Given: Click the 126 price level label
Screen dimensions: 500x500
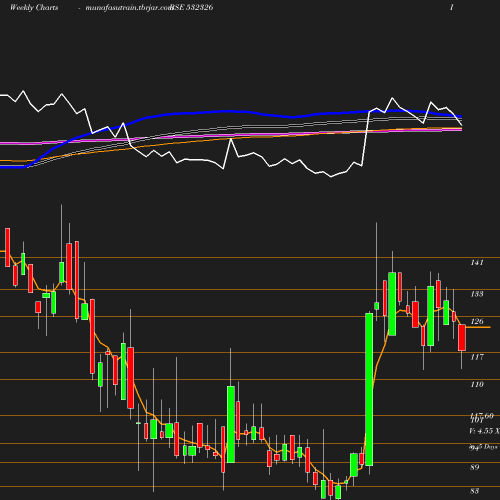Looking at the screenshot, I should coord(477,321).
